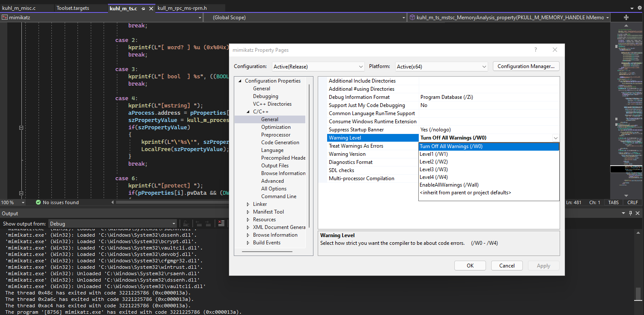Open the Configuration Active(Release) dropdown
The width and height of the screenshot is (644, 315).
click(318, 66)
